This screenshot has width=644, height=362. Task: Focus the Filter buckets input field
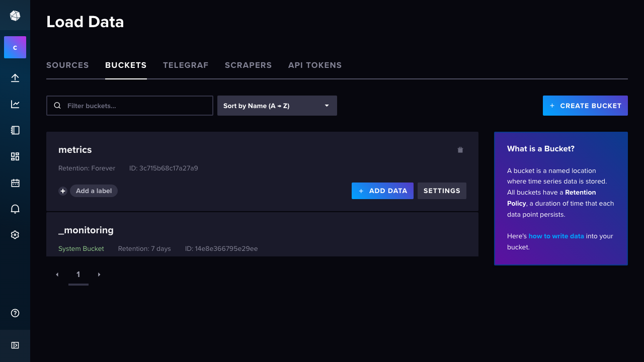[x=130, y=106]
